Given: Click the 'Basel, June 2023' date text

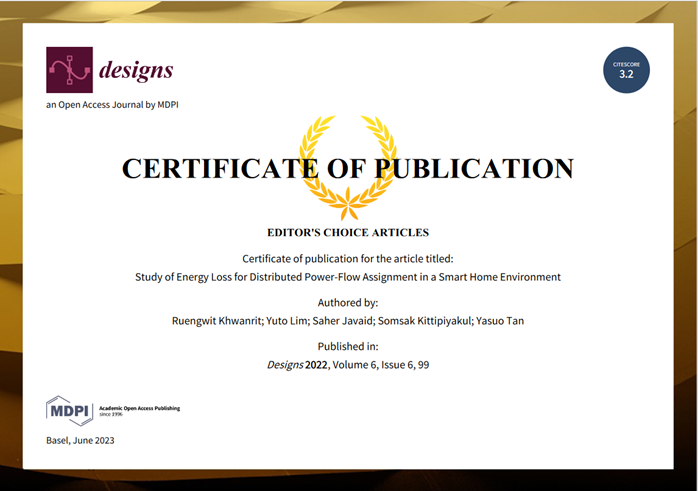Looking at the screenshot, I should (x=80, y=440).
